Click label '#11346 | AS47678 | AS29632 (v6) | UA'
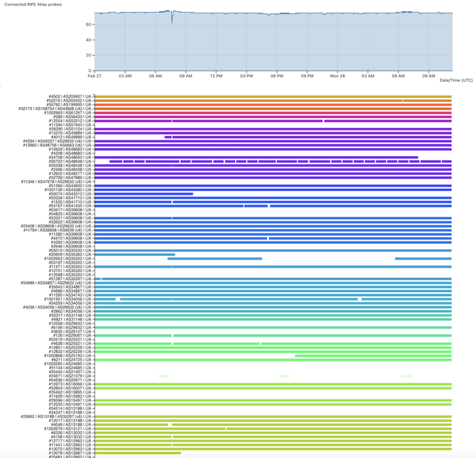The image size is (476, 458). [56, 181]
